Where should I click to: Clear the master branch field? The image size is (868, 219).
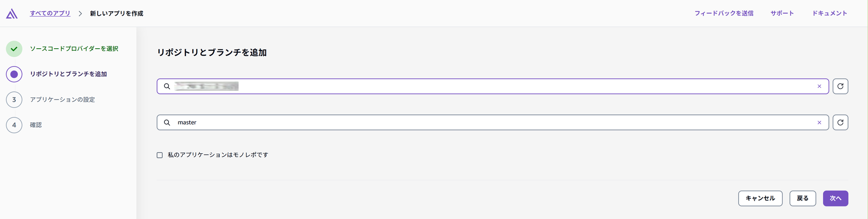pyautogui.click(x=819, y=123)
